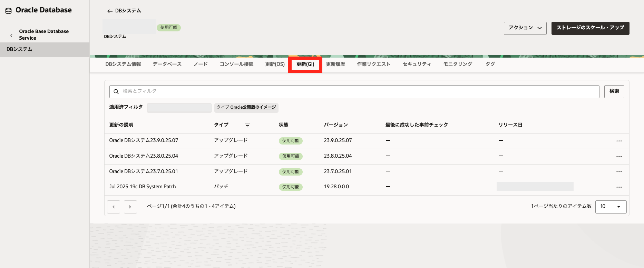Open the actions menu for Oracle DBシステム23.7.0.25.01
Viewport: 644px width, 268px height.
[x=619, y=171]
